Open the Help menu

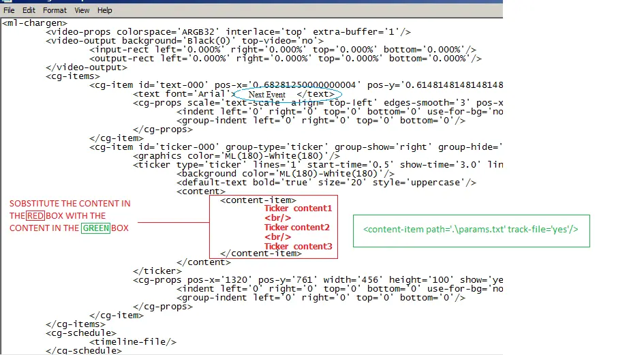click(104, 10)
